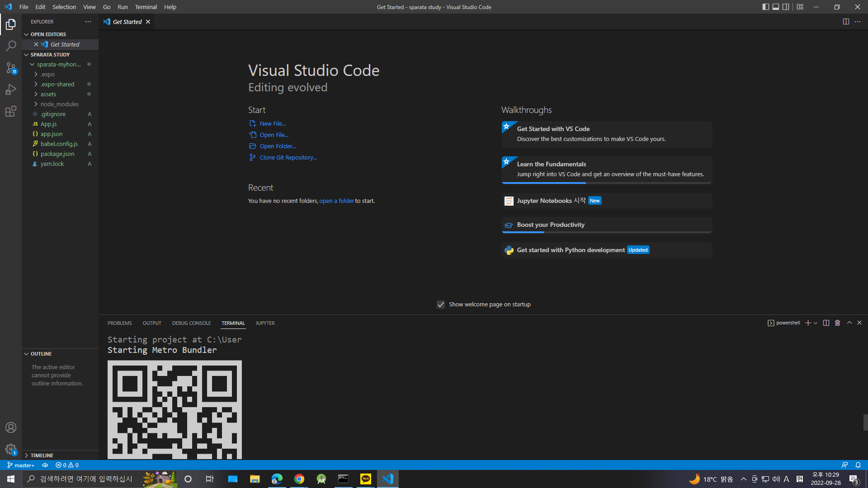Customize the window layout

(x=800, y=7)
